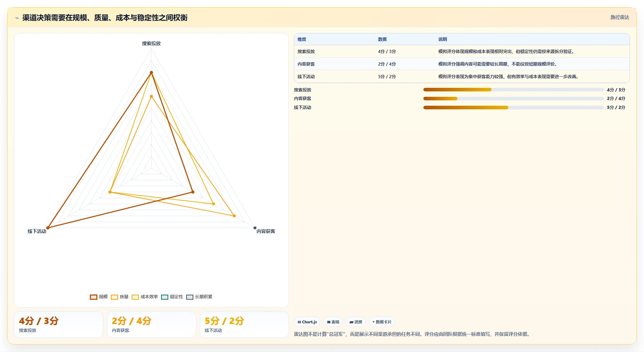Toggle the 稳定性 legend series
644x352 pixels.
click(x=172, y=297)
